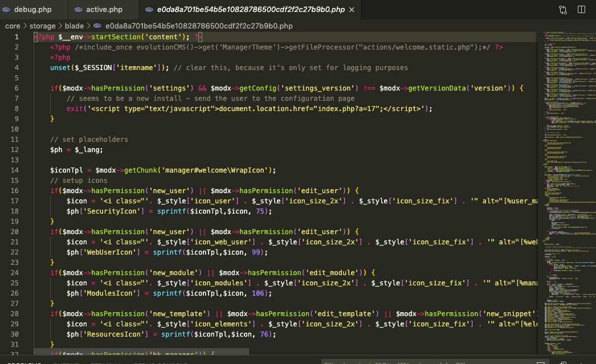The width and height of the screenshot is (596, 364).
Task: Click the PHP file icon in the breadcrumb
Action: click(x=97, y=26)
